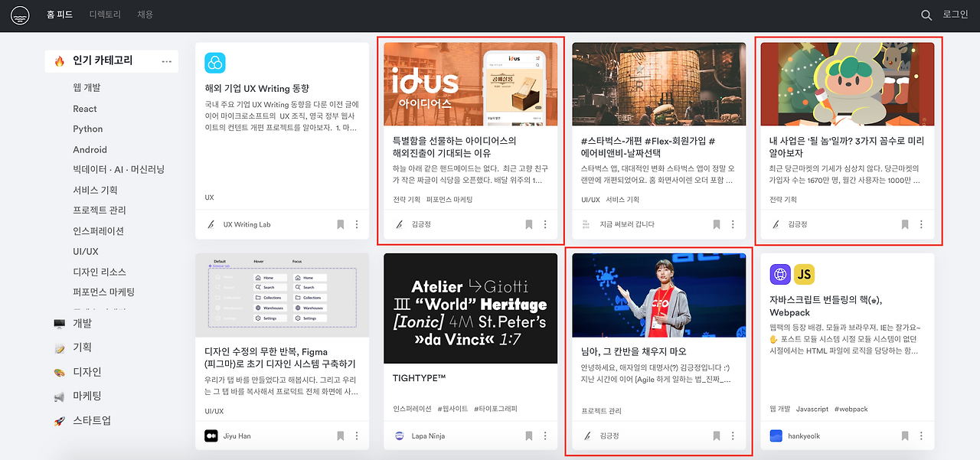Open the Figma tab bar thumbnail
The width and height of the screenshot is (980, 460).
(283, 295)
